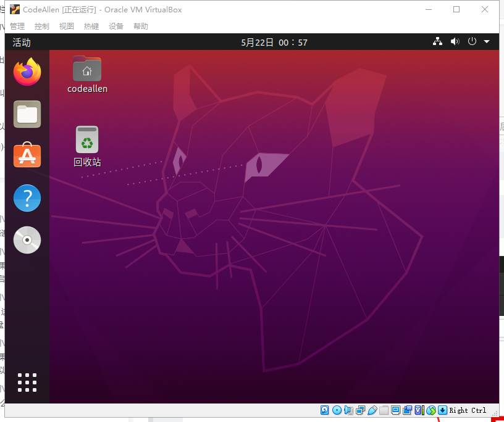Open the 管理 menu
Viewport: 504px width, 422px height.
pyautogui.click(x=17, y=26)
